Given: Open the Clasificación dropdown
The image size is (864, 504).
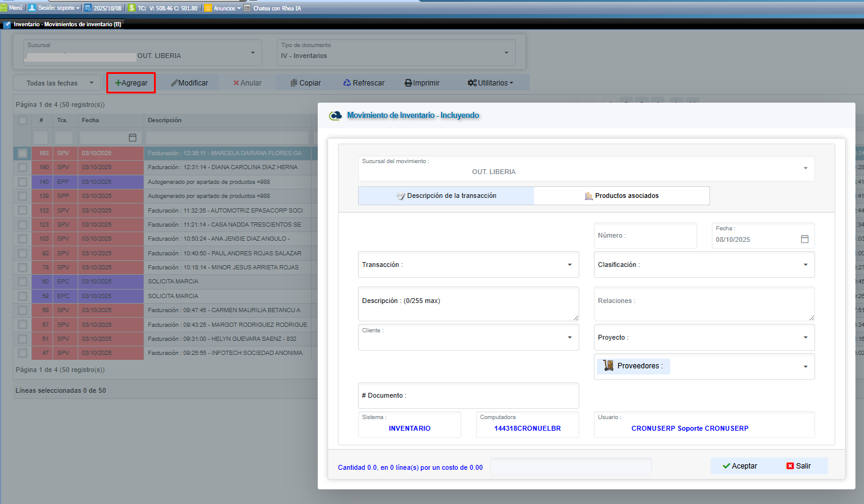Looking at the screenshot, I should tap(805, 265).
